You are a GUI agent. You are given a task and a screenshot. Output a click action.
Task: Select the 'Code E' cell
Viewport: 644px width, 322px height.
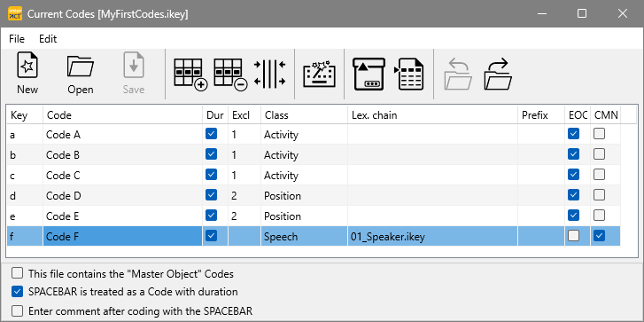pos(123,216)
